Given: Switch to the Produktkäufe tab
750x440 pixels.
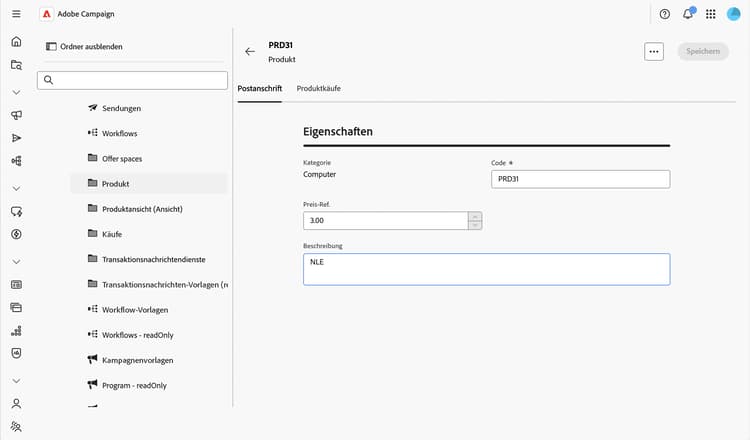Looking at the screenshot, I should pos(319,88).
